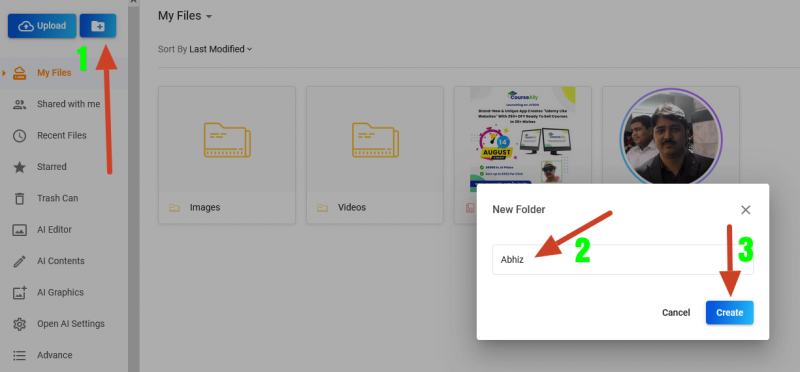The height and width of the screenshot is (372, 800).
Task: Click Cancel in New Folder dialog
Action: tap(676, 312)
